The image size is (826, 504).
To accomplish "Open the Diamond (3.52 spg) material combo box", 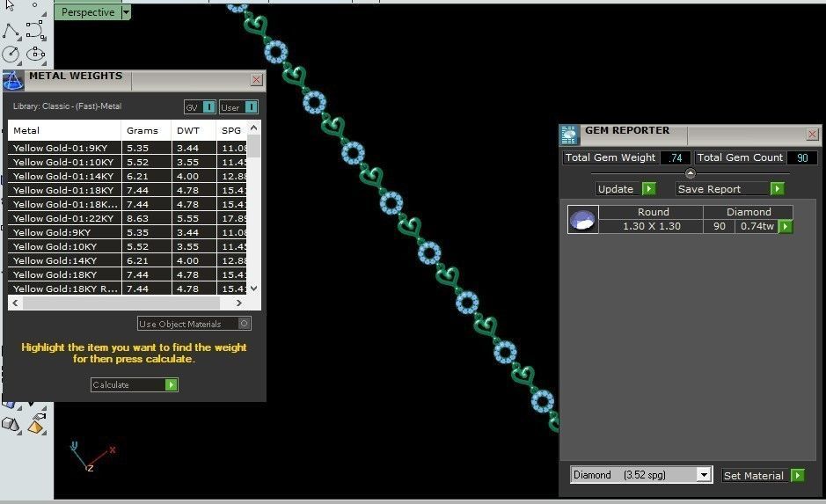I will point(641,475).
